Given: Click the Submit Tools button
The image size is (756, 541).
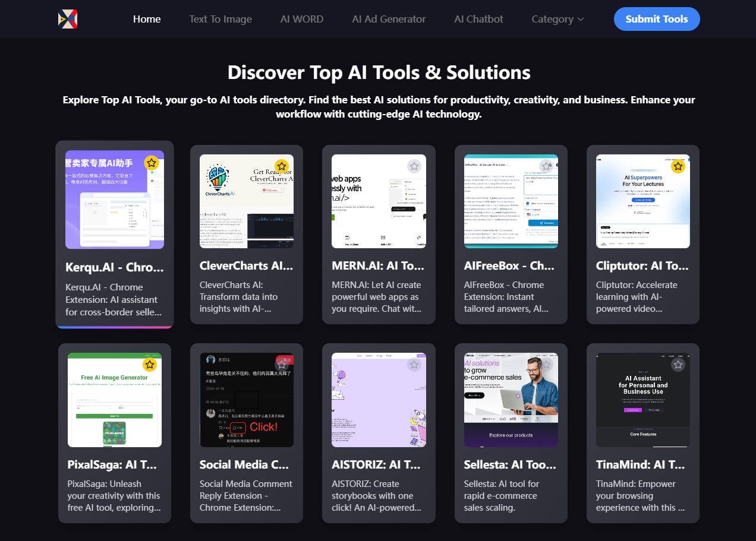Looking at the screenshot, I should click(x=657, y=19).
